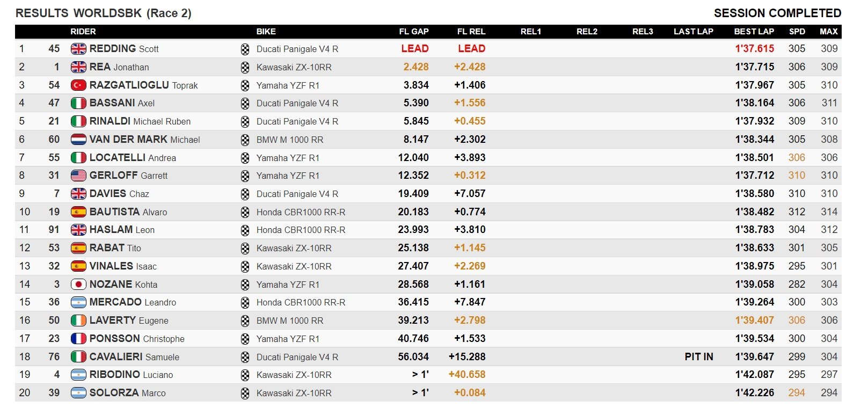Click the UK flag beside DAVIES Chaz
Screen dimensions: 868x415
click(78, 194)
